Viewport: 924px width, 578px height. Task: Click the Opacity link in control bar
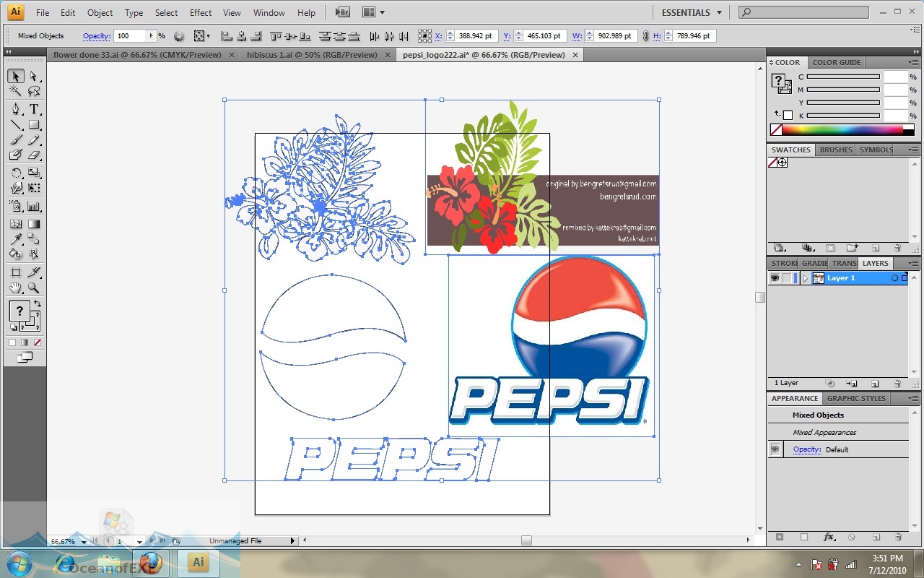point(97,35)
